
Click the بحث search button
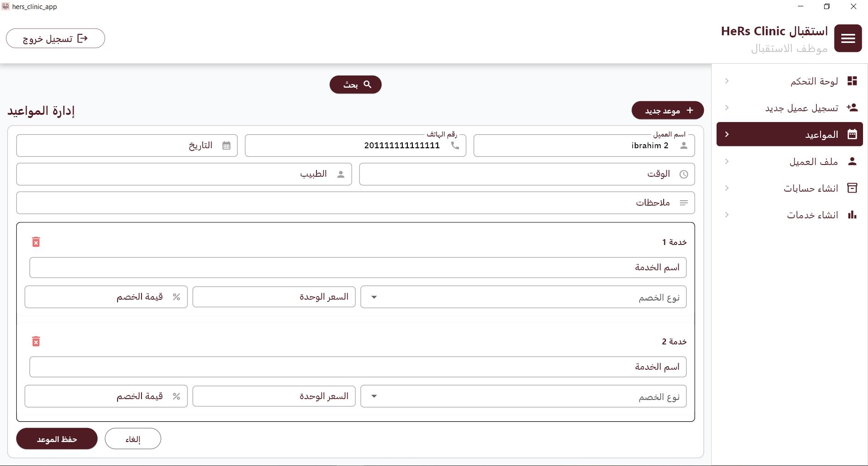(355, 85)
